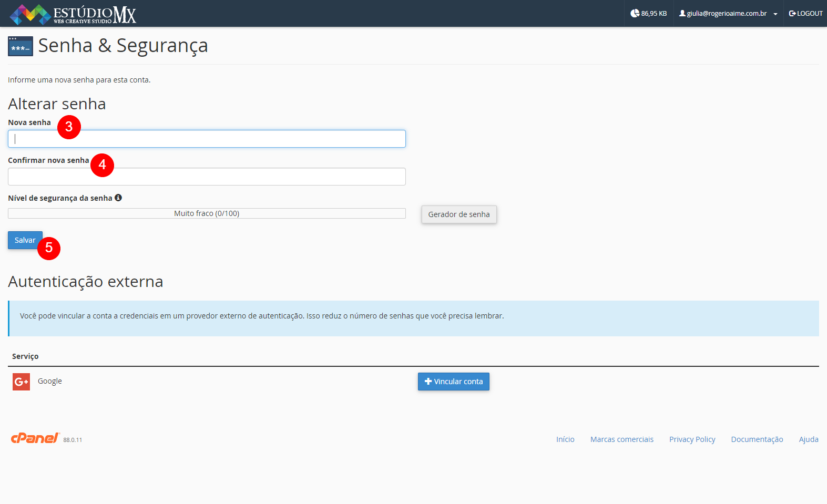Click the password strength meter bar
Screen dimensions: 827x504
pyautogui.click(x=207, y=213)
